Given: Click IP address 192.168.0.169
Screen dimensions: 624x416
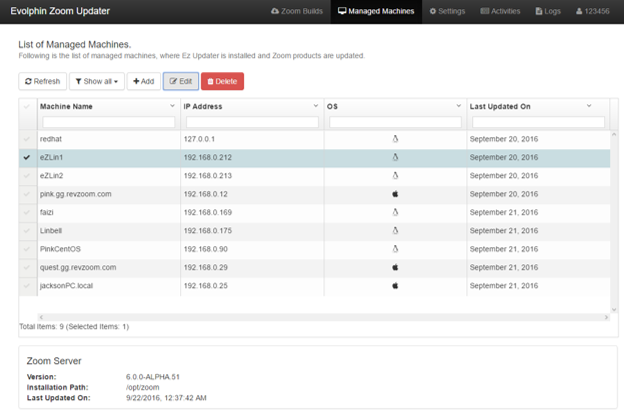Looking at the screenshot, I should [207, 212].
